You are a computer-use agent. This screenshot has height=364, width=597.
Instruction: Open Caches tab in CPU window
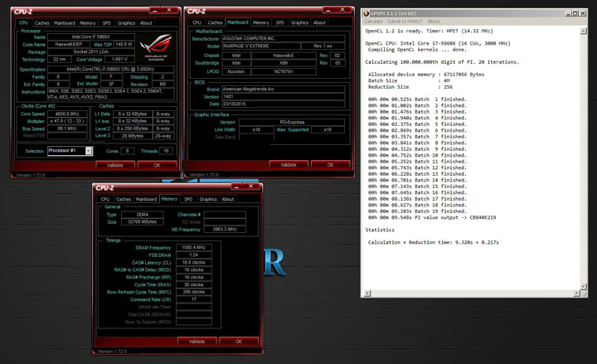pyautogui.click(x=42, y=23)
